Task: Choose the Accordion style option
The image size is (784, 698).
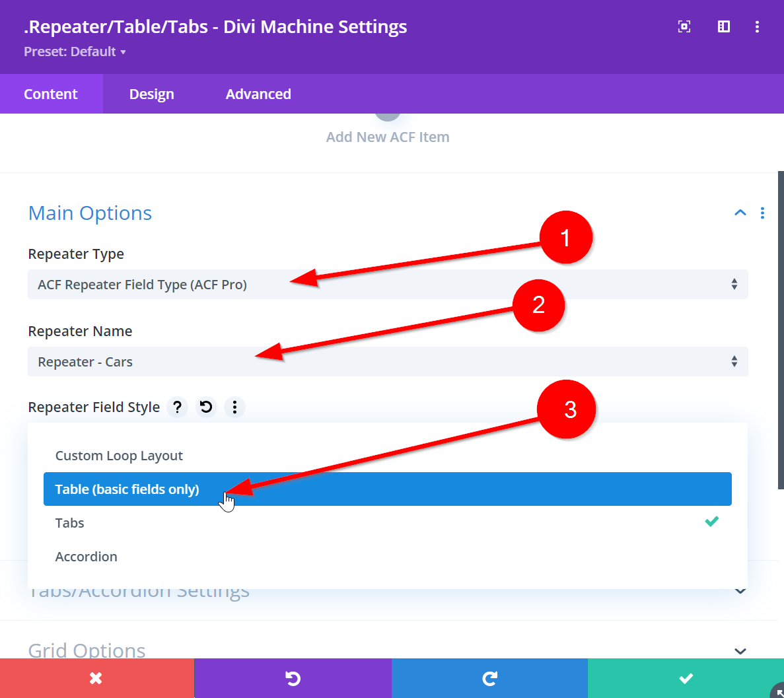Action: (x=87, y=557)
